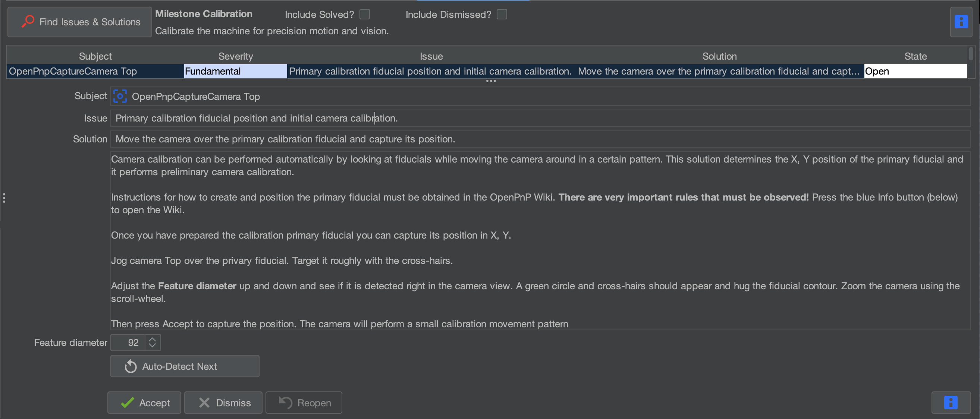
Task: Sort table by State column header
Action: (x=915, y=56)
